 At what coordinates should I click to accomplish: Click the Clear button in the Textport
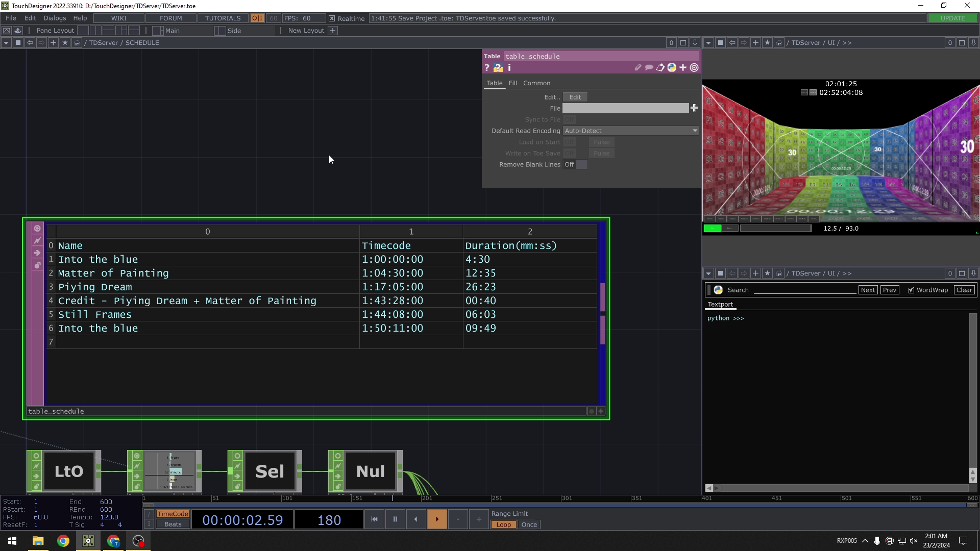pos(964,290)
